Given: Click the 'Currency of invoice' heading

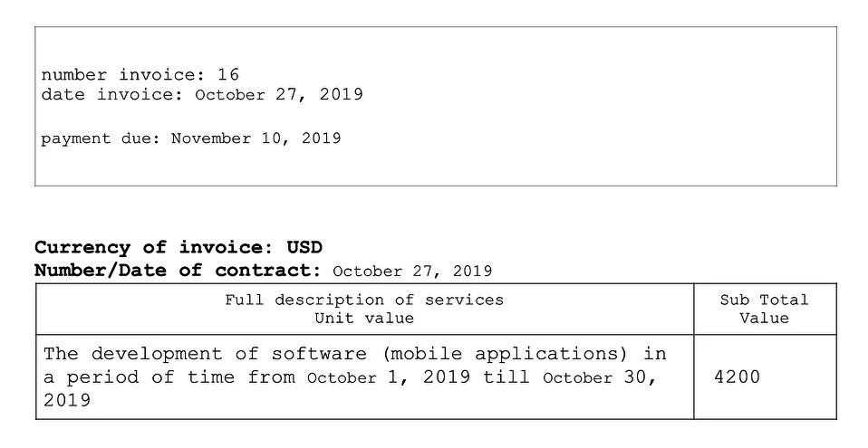Looking at the screenshot, I should [153, 247].
